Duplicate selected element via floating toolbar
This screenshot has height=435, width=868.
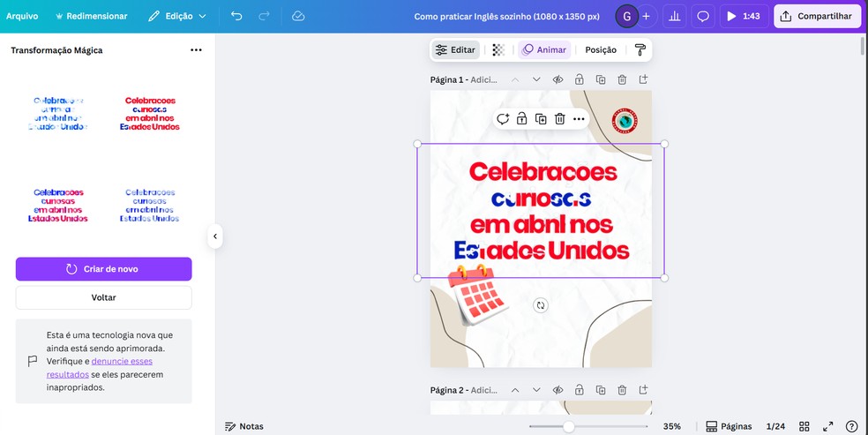click(541, 119)
